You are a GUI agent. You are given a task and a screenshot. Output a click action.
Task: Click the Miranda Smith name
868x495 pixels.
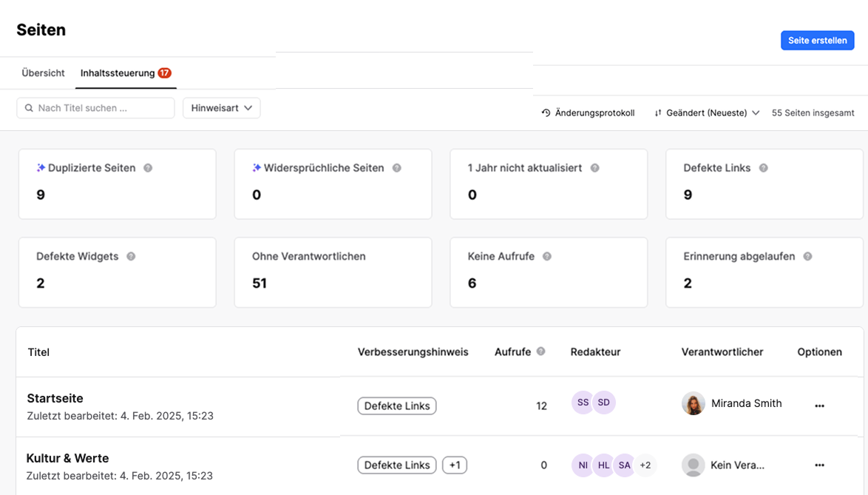(x=746, y=403)
